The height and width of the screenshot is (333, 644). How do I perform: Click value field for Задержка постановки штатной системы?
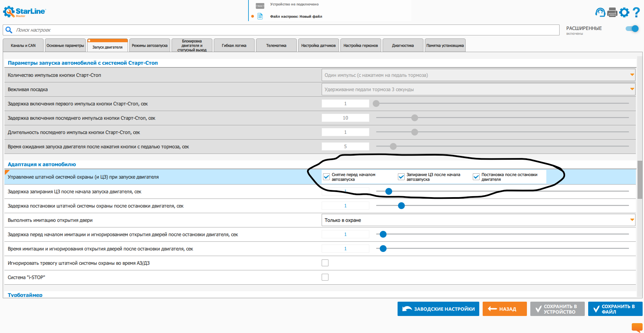pos(345,206)
